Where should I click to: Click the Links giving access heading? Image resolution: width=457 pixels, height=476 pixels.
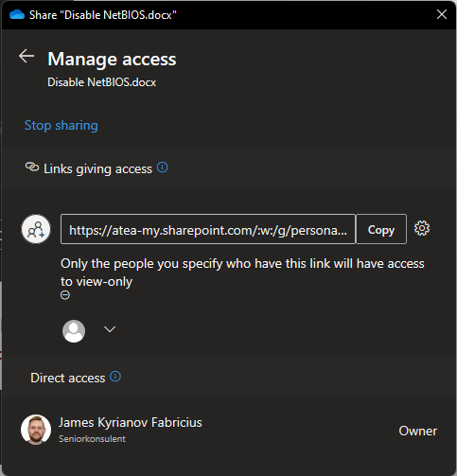tap(97, 168)
